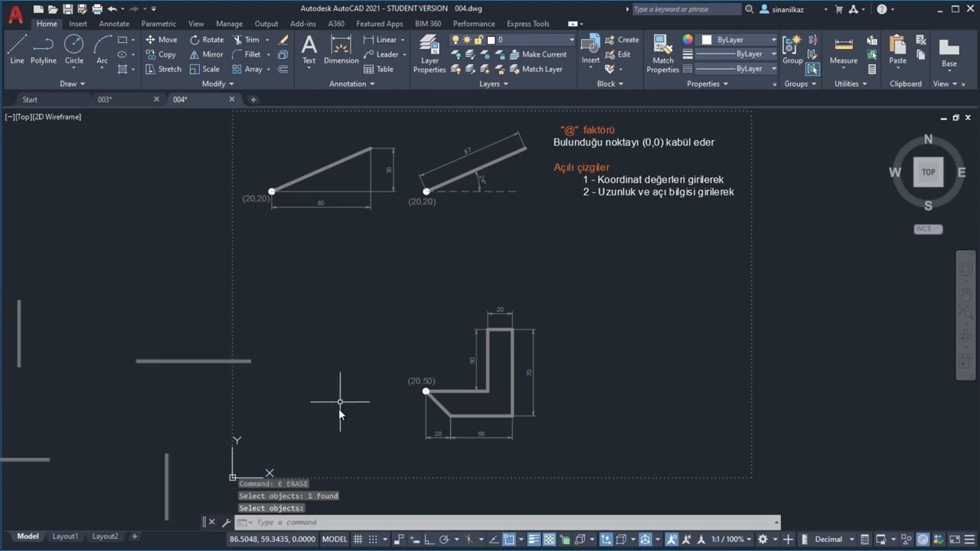
Task: Expand the Modify panel
Action: coord(217,83)
